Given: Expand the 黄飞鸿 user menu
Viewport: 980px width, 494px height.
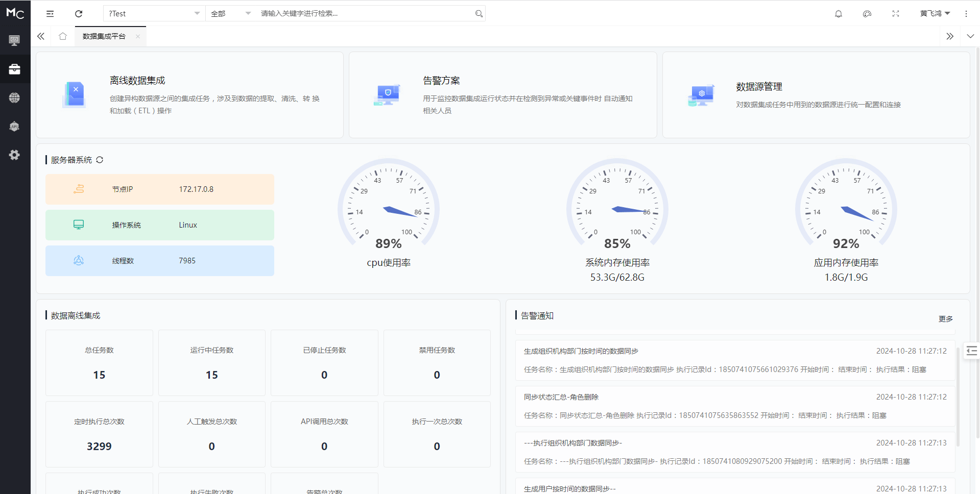Looking at the screenshot, I should [935, 13].
